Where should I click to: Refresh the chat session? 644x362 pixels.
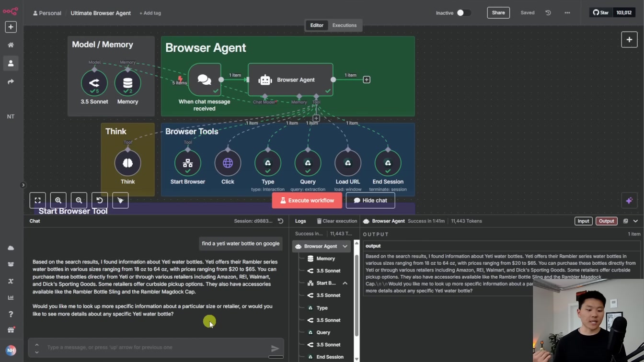pyautogui.click(x=281, y=221)
